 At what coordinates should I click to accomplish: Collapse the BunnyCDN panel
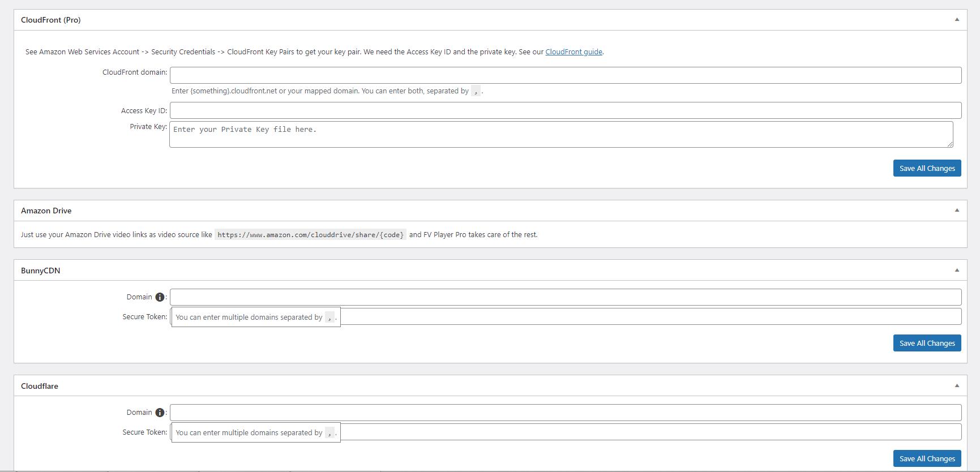point(957,271)
